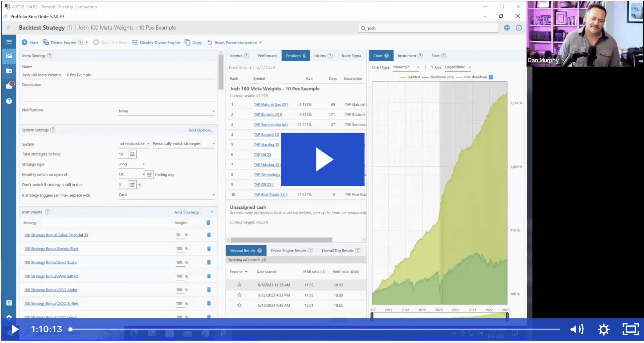Screen dimensions: 644x343
Task: Sort results by Favorite column arrow
Action: tap(246, 272)
